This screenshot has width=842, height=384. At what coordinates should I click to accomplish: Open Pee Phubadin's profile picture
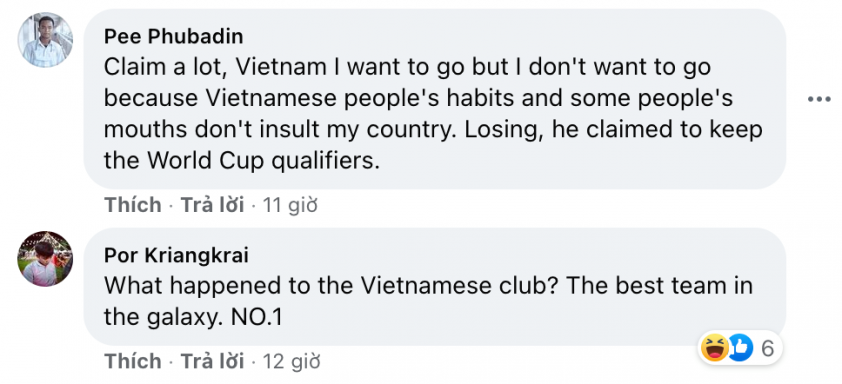(45, 40)
